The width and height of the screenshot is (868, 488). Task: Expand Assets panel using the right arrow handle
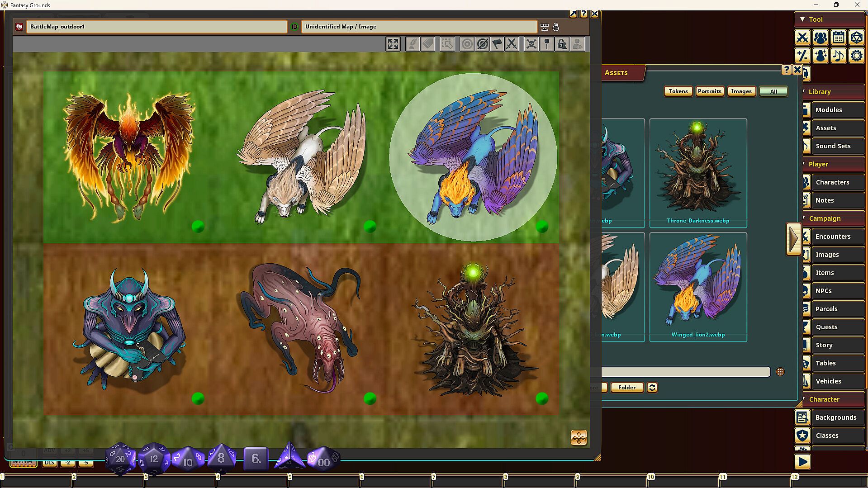coord(793,239)
